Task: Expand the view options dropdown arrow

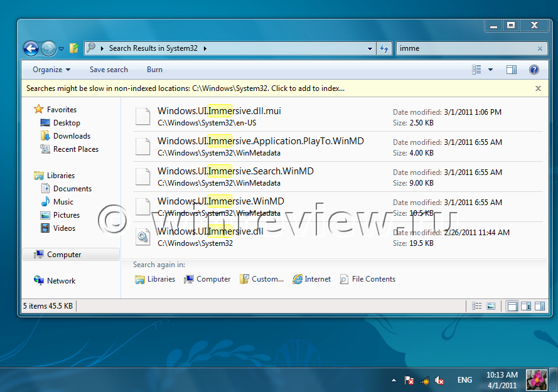Action: (x=491, y=70)
